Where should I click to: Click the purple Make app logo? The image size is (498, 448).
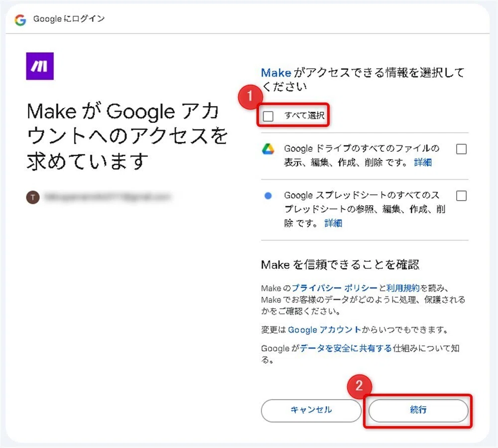pyautogui.click(x=40, y=66)
